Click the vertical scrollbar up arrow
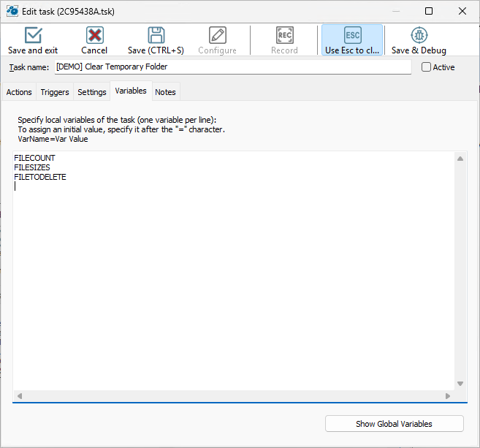 pyautogui.click(x=460, y=159)
